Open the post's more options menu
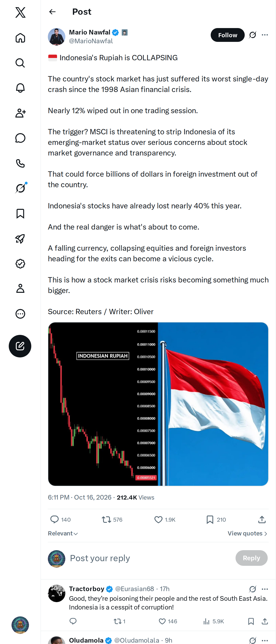The image size is (276, 644). coord(265,35)
